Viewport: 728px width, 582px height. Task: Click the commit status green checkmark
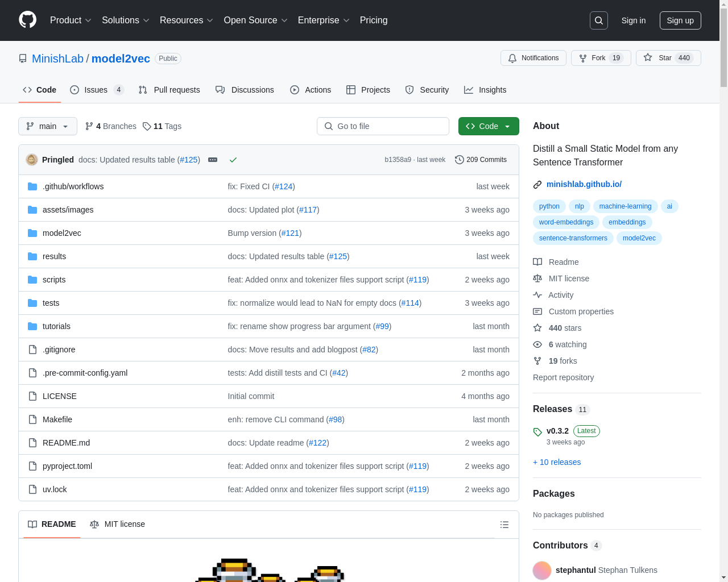pos(233,160)
